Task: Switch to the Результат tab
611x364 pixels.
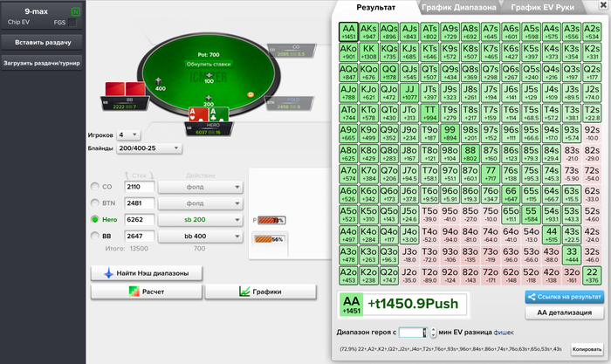Action: pos(375,7)
